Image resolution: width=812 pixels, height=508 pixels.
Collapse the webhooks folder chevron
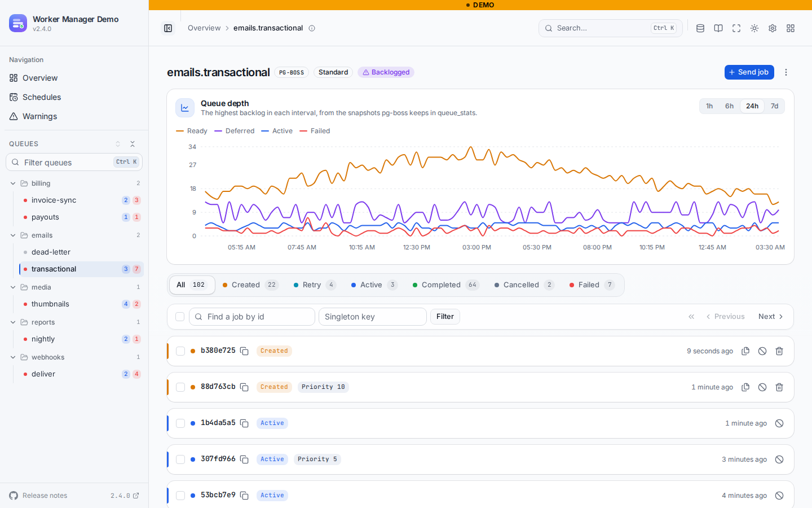click(x=13, y=357)
